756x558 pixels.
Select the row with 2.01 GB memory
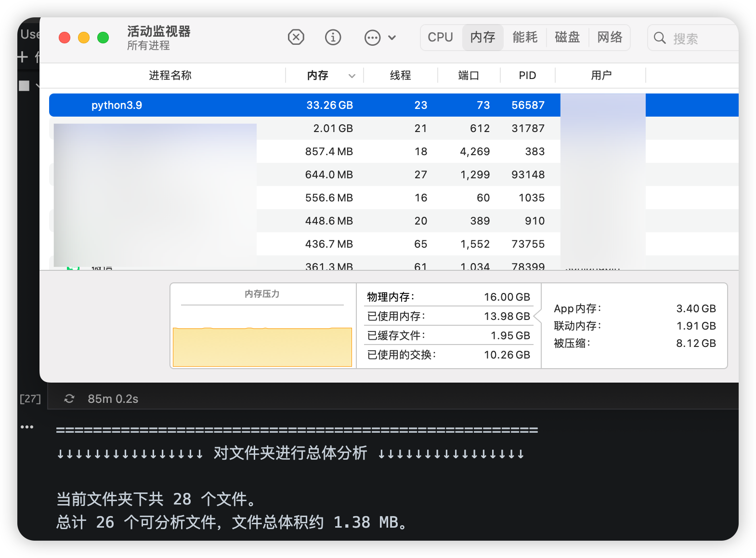pyautogui.click(x=394, y=128)
